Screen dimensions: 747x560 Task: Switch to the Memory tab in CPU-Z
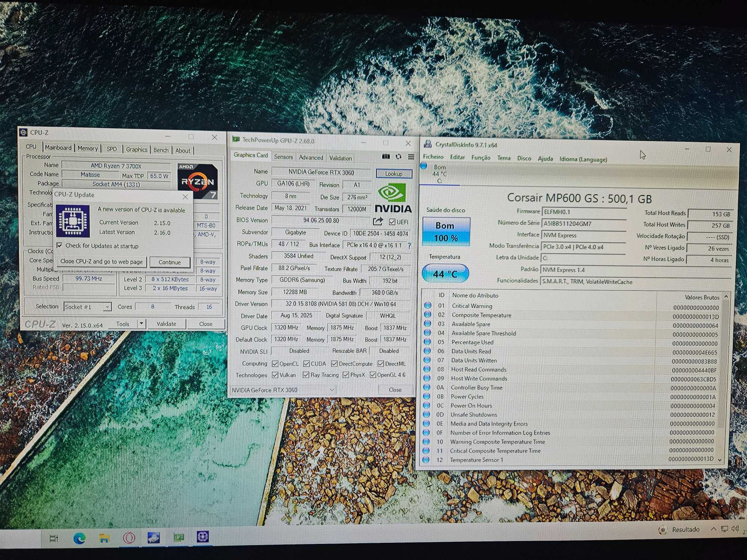click(88, 148)
